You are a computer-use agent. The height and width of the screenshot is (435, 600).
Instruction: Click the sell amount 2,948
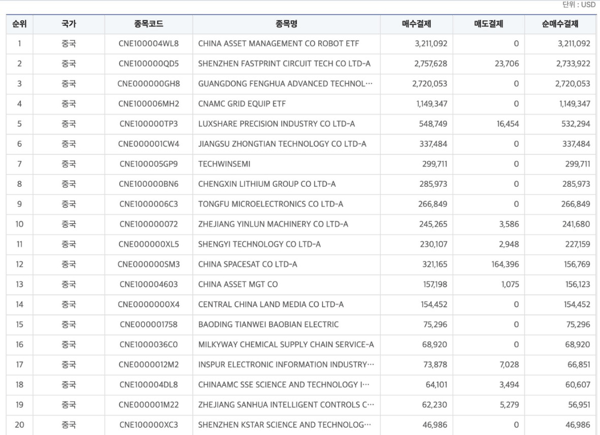509,244
